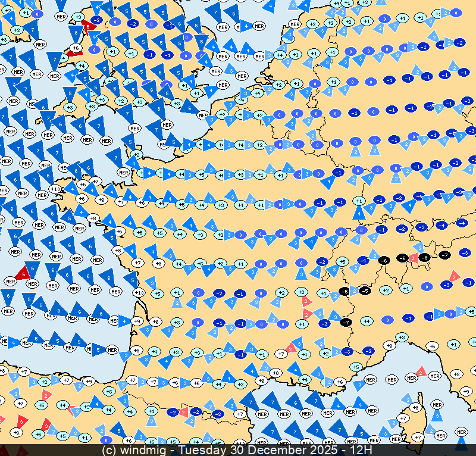This screenshot has width=476, height=456.
Task: Select the +10 marker on Brittany's western tip
Action: [x=55, y=189]
